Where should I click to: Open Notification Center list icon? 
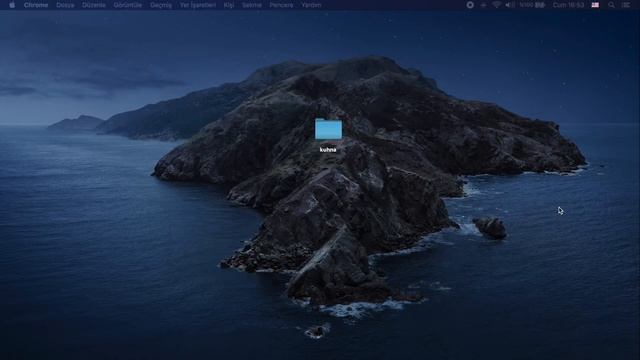pyautogui.click(x=626, y=5)
